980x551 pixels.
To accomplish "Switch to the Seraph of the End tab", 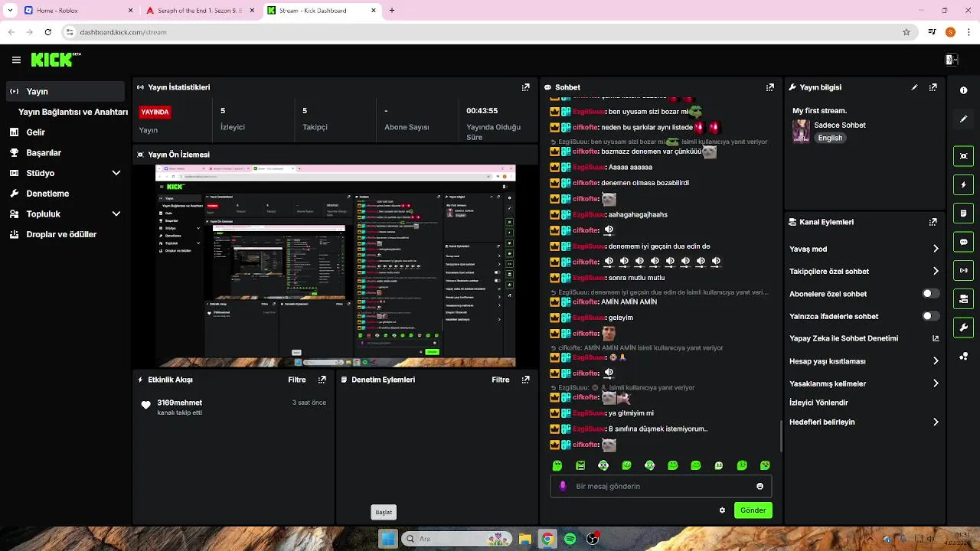I will point(200,11).
